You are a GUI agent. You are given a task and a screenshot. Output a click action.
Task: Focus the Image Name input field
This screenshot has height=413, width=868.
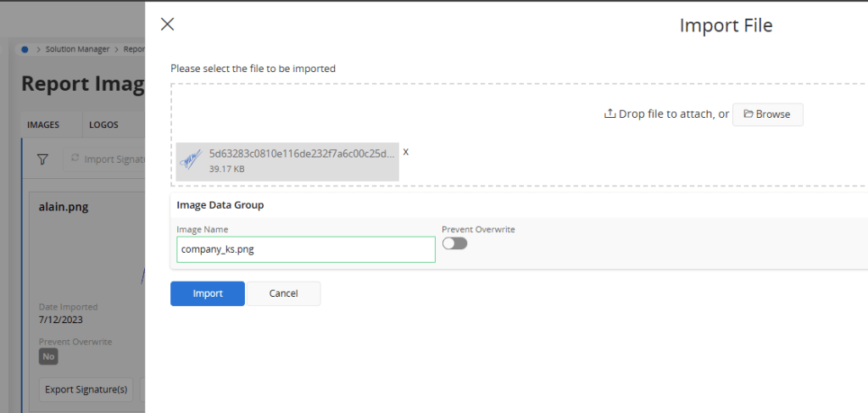(305, 249)
